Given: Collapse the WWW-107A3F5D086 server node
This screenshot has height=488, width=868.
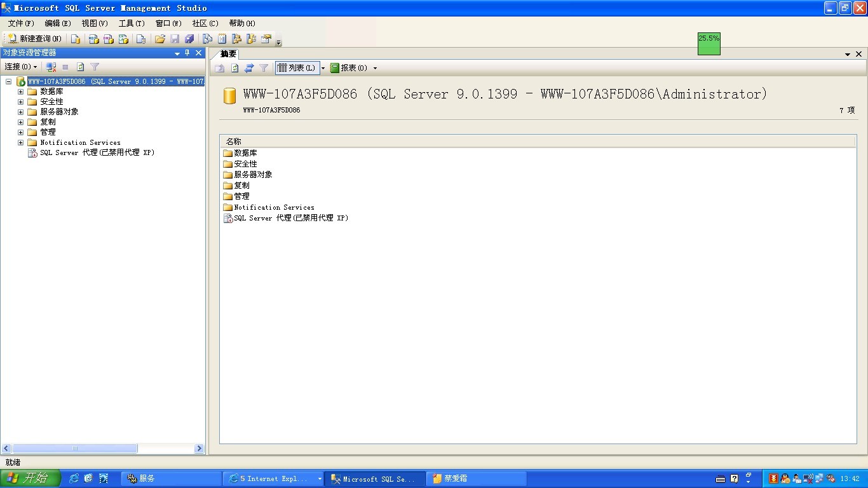Looking at the screenshot, I should coord(9,81).
